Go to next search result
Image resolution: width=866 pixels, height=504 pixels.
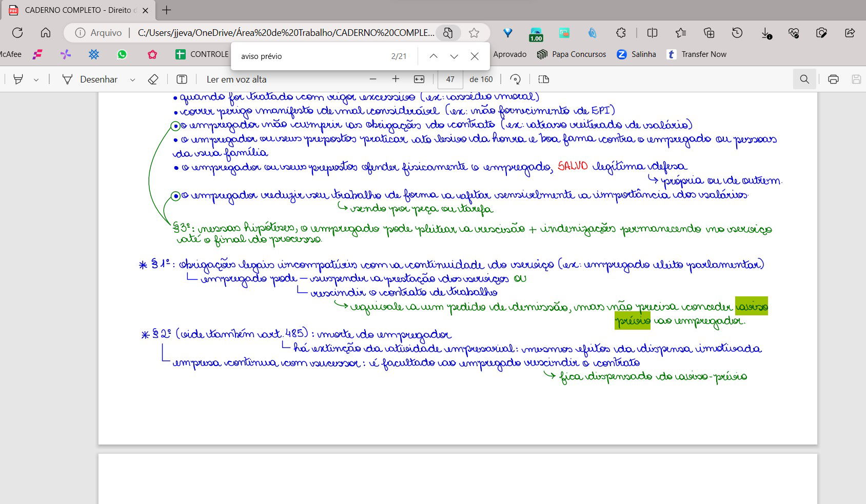click(x=454, y=56)
